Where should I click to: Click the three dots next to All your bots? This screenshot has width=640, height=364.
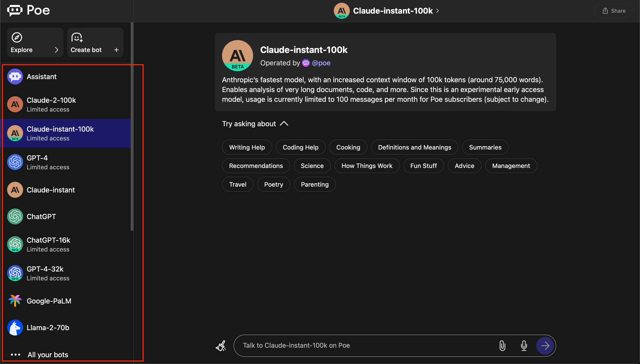click(x=15, y=355)
